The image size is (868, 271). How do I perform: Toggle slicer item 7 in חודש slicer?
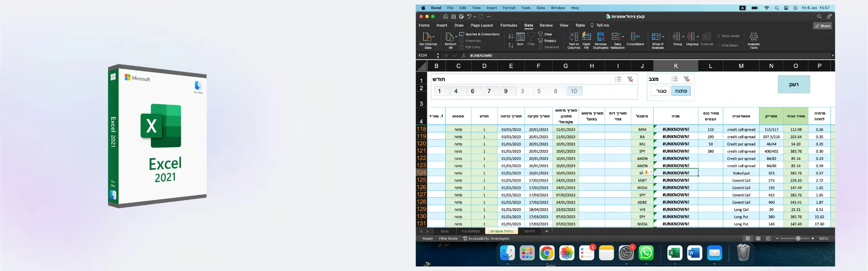tap(492, 91)
